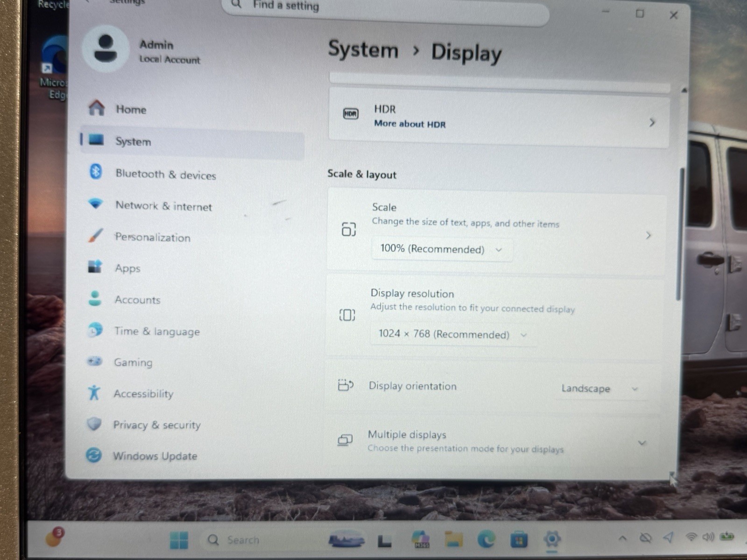Click the scrollbar up arrow
Screen dimensions: 747x560
[x=684, y=90]
